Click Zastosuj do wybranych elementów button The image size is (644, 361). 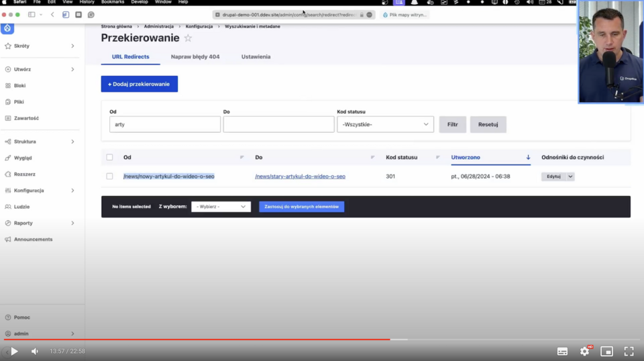301,207
